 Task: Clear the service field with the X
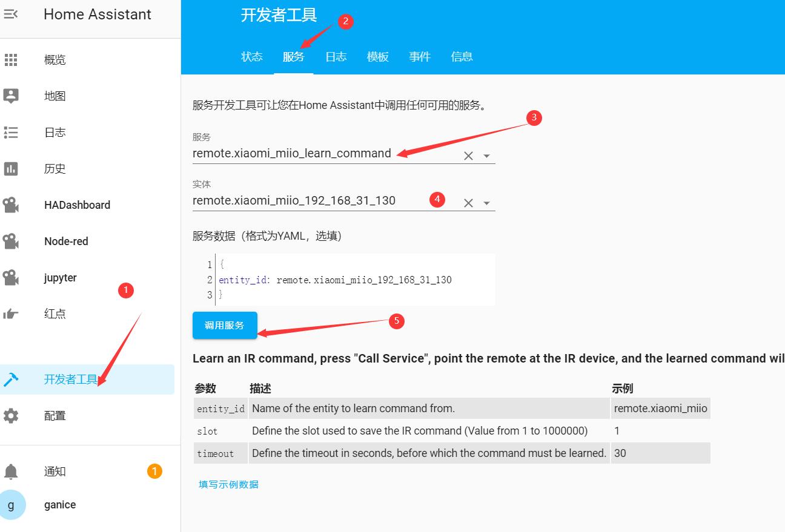(468, 155)
